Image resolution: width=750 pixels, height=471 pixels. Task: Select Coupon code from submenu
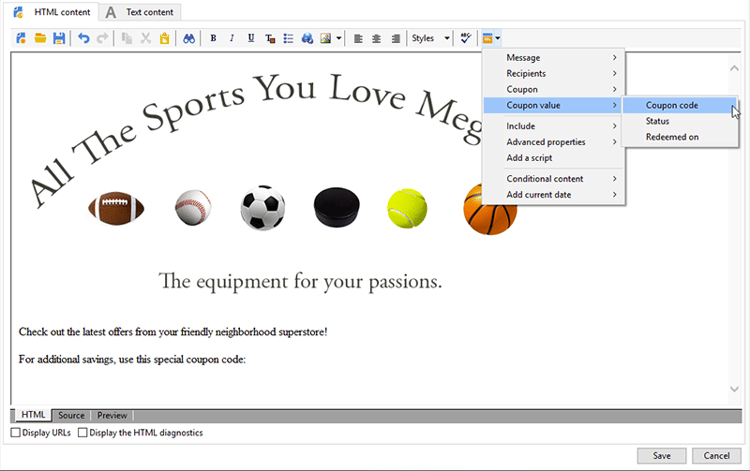pos(672,105)
